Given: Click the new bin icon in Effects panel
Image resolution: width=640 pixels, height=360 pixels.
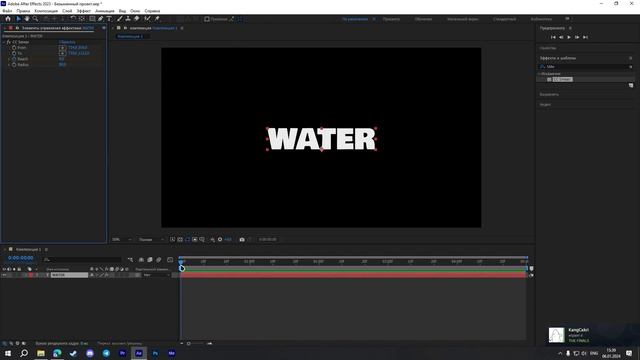Looking at the screenshot, I should [x=631, y=85].
